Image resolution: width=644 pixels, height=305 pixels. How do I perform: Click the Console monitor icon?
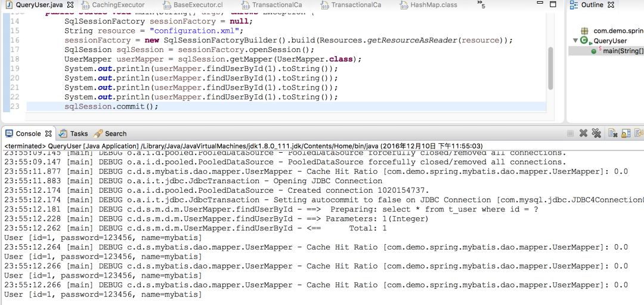(9, 134)
